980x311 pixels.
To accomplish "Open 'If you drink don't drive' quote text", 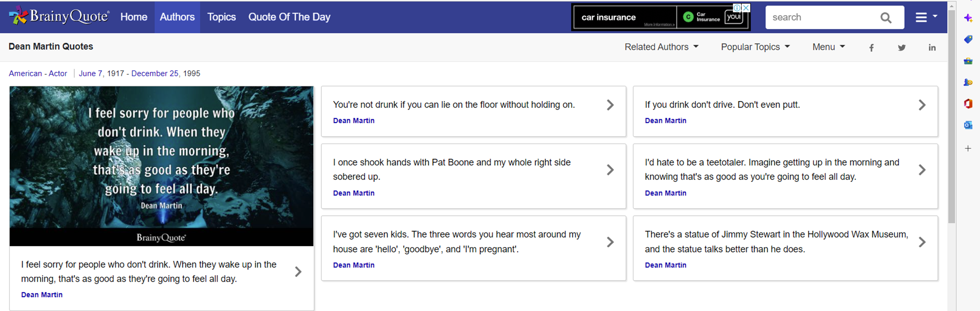I will (x=722, y=105).
